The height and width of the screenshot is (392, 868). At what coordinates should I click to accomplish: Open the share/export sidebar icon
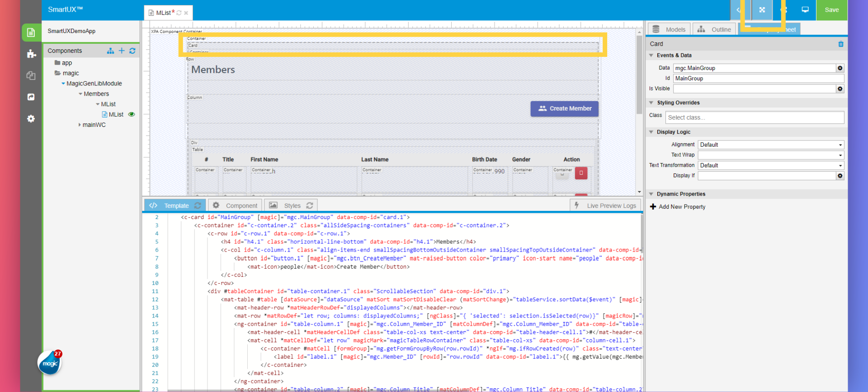coord(31,97)
